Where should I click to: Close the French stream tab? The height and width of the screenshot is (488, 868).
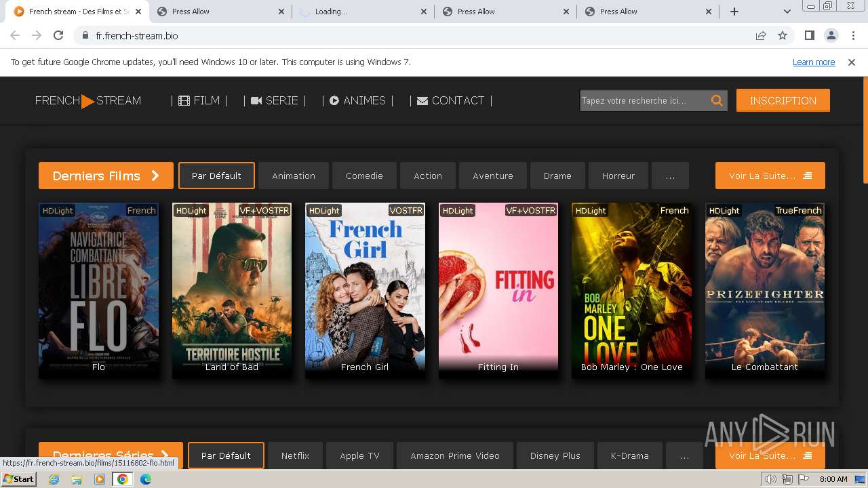(139, 12)
